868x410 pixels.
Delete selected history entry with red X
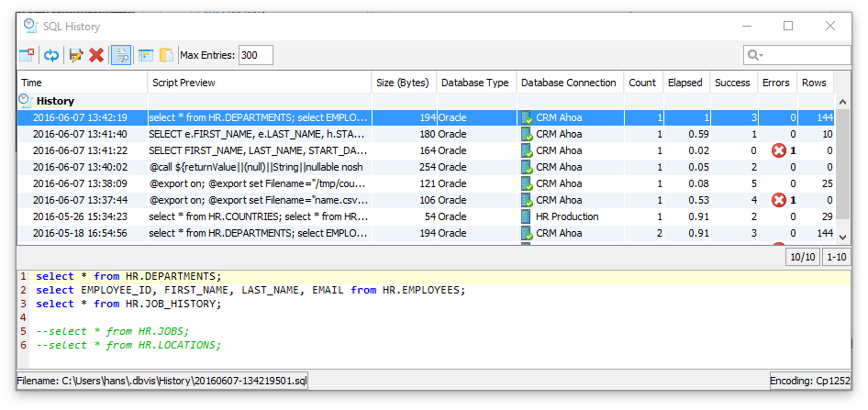click(96, 55)
